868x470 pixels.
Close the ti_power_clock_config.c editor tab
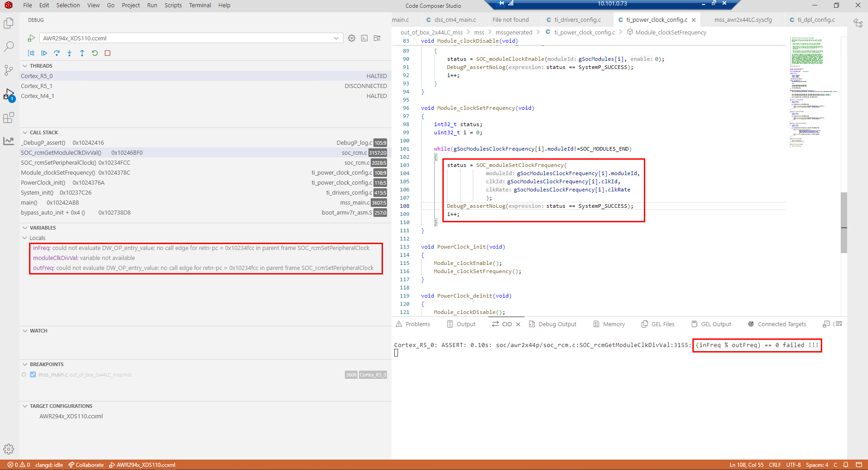tap(694, 20)
